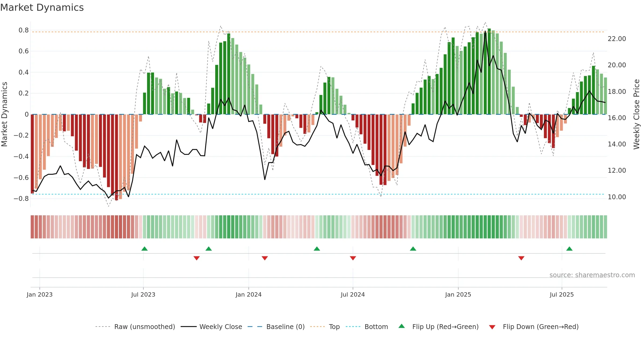644x362 pixels.
Task: Click the 10.00 price axis label
Action: (x=617, y=197)
